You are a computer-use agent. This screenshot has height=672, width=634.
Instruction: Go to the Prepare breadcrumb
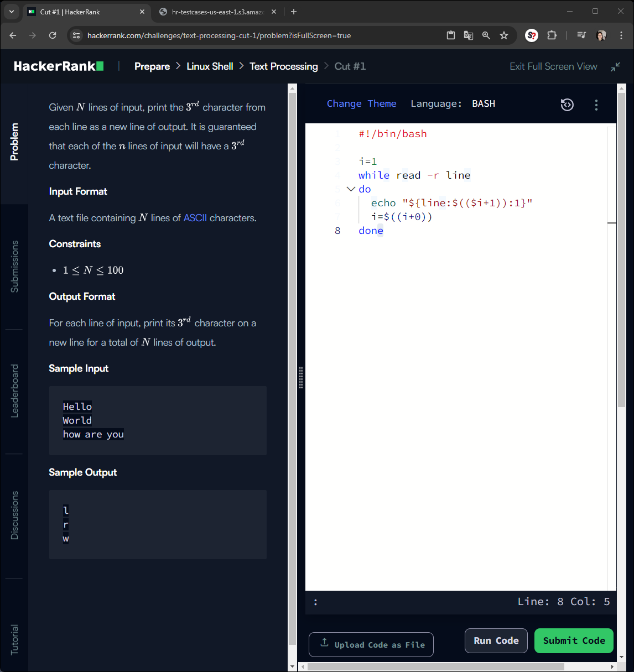[152, 66]
